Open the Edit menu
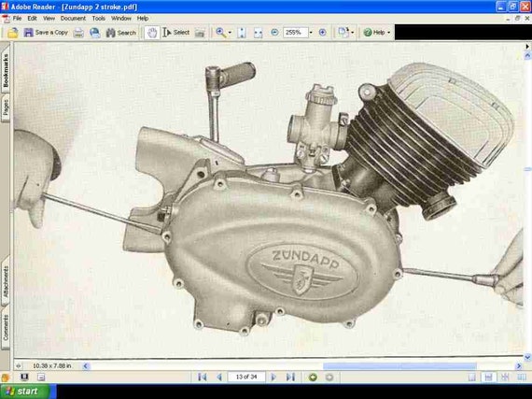 (x=32, y=19)
